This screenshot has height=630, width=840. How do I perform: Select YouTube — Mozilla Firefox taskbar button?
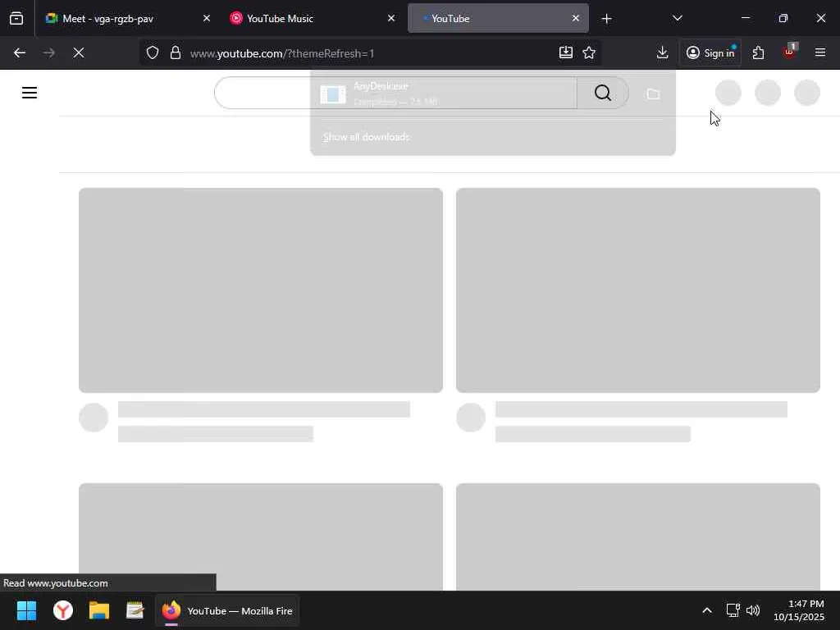[227, 610]
